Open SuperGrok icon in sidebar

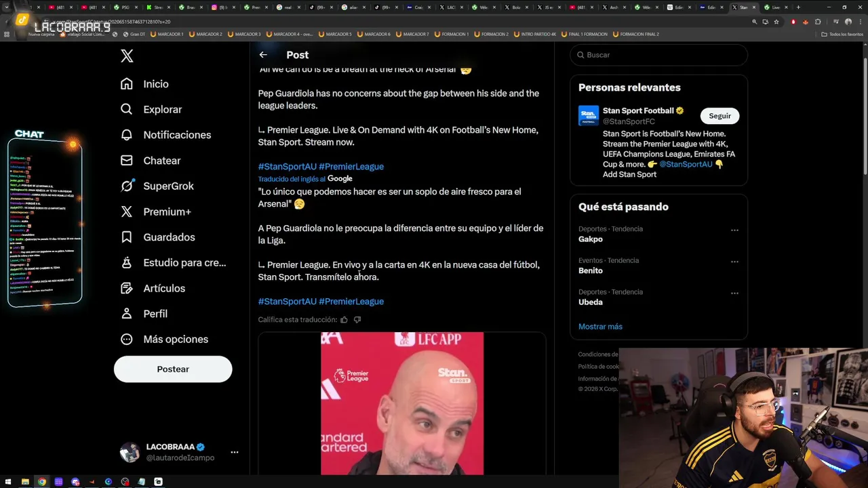point(127,186)
